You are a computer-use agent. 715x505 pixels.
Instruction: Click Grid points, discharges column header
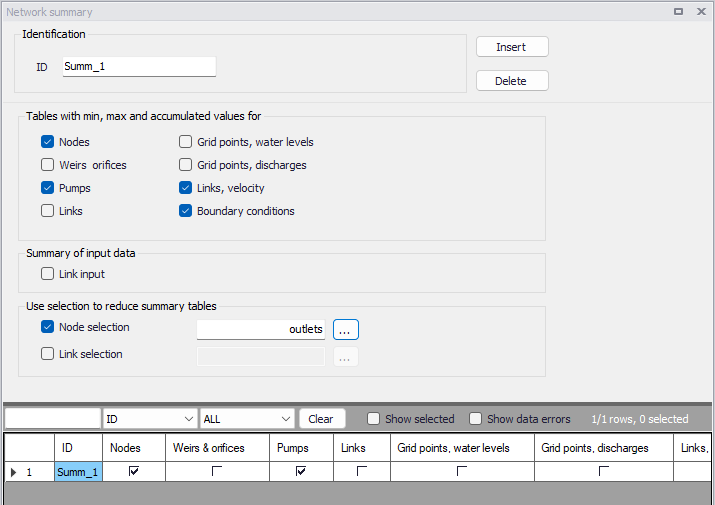tap(604, 448)
